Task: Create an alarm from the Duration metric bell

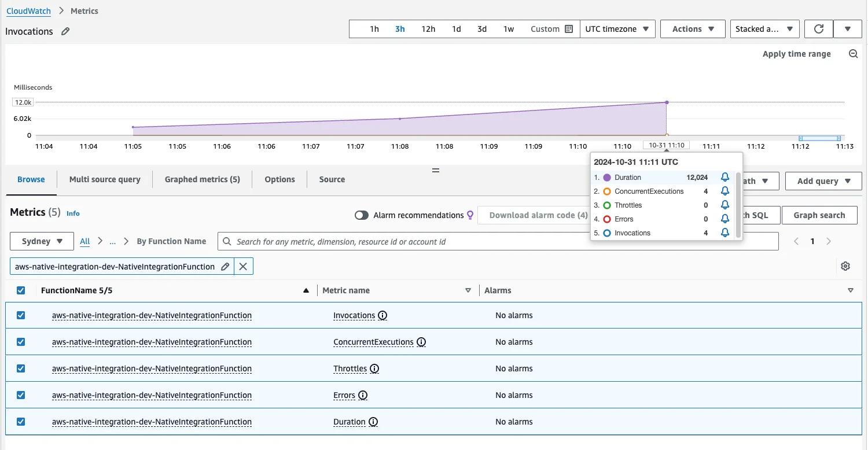Action: pos(725,177)
